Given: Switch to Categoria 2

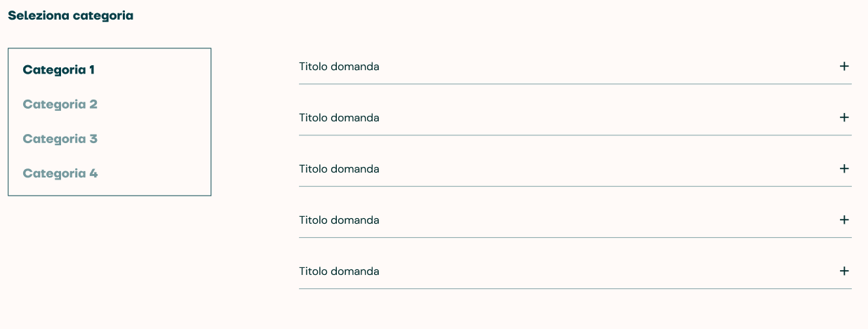Looking at the screenshot, I should [60, 105].
